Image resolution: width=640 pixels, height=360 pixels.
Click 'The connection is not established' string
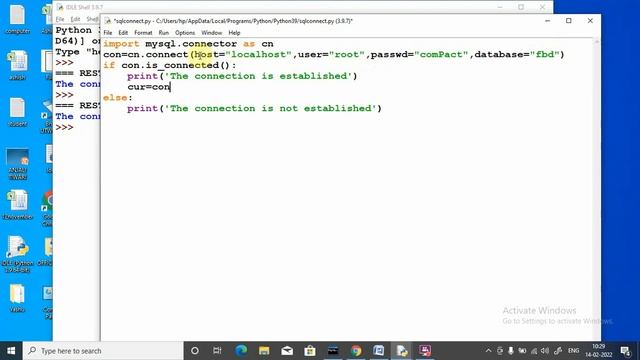(x=270, y=109)
